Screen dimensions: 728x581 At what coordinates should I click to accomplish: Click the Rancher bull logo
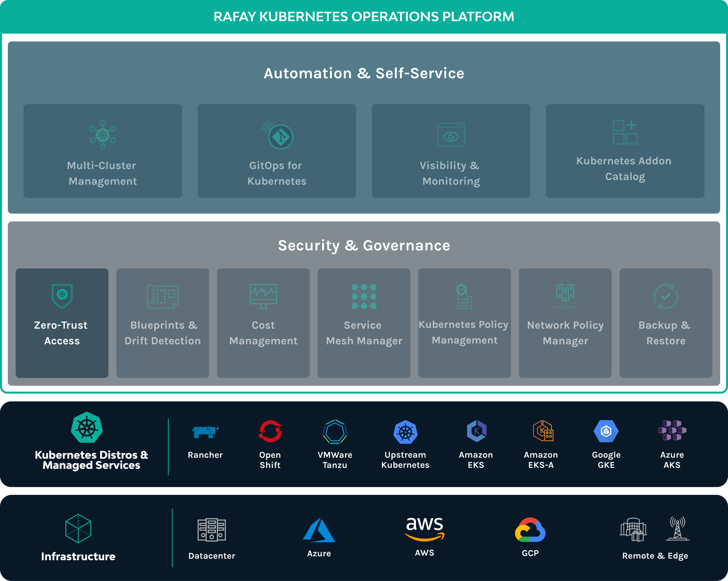205,432
